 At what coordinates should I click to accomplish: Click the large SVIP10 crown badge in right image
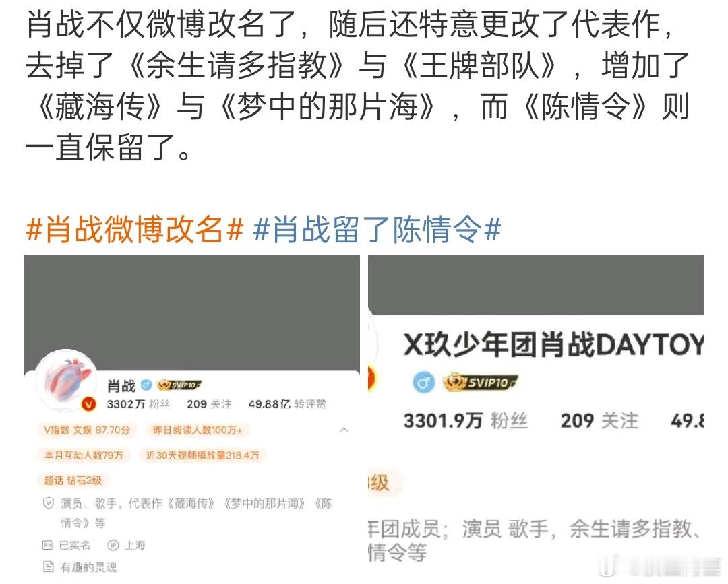481,382
